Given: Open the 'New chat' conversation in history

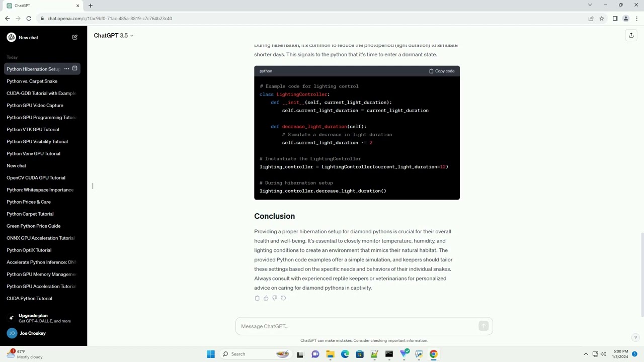Looking at the screenshot, I should (x=42, y=165).
